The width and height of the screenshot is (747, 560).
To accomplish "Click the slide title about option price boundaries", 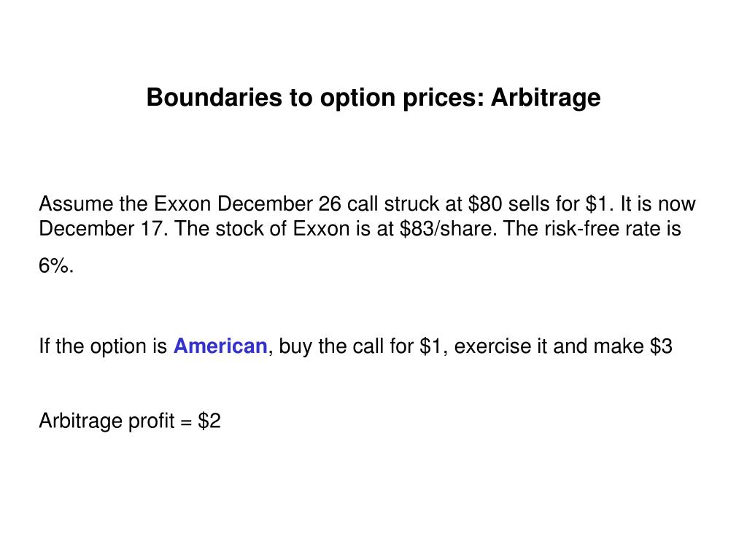I will [373, 98].
